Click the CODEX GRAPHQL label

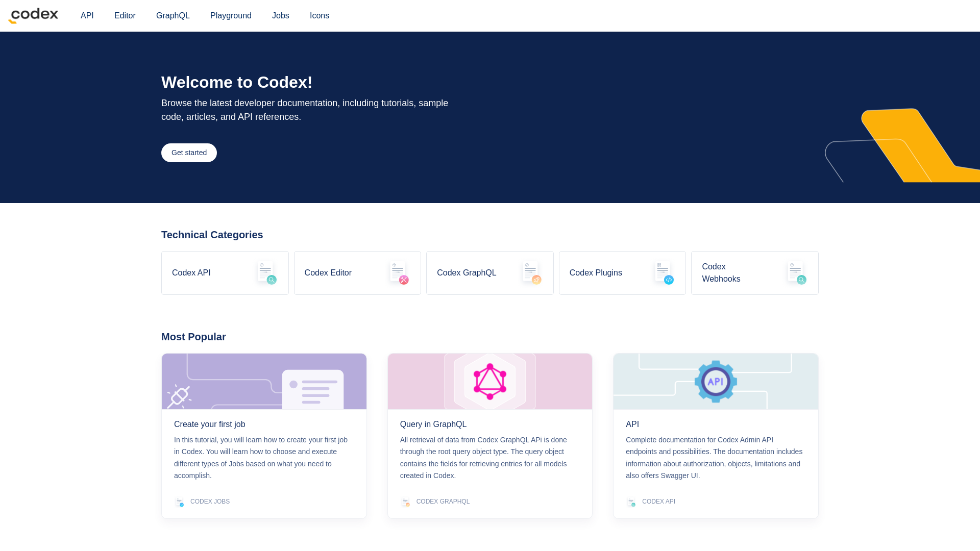coord(443,502)
